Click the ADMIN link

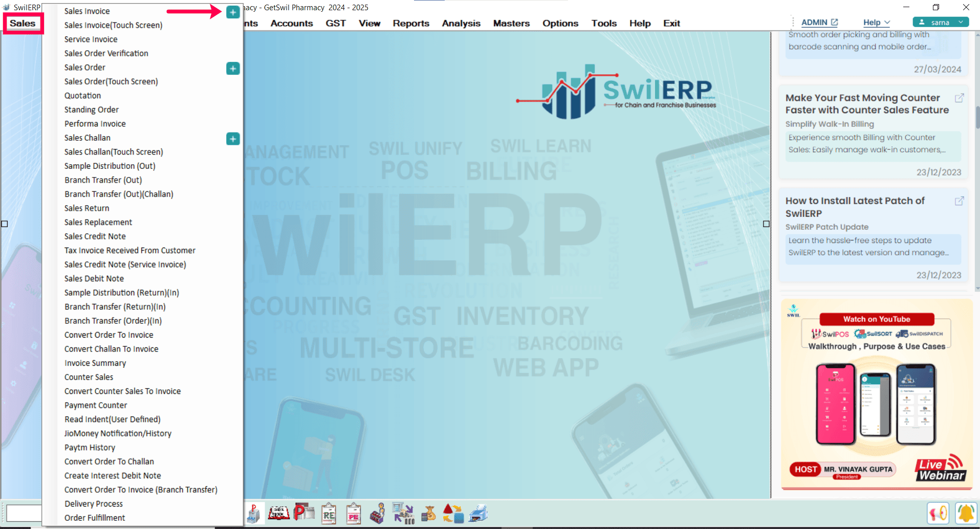[814, 23]
